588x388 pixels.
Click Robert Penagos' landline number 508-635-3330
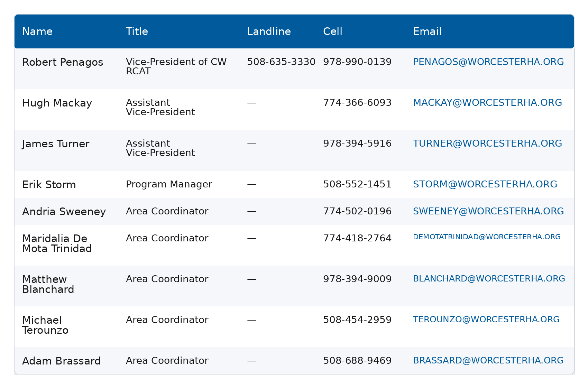pos(281,62)
